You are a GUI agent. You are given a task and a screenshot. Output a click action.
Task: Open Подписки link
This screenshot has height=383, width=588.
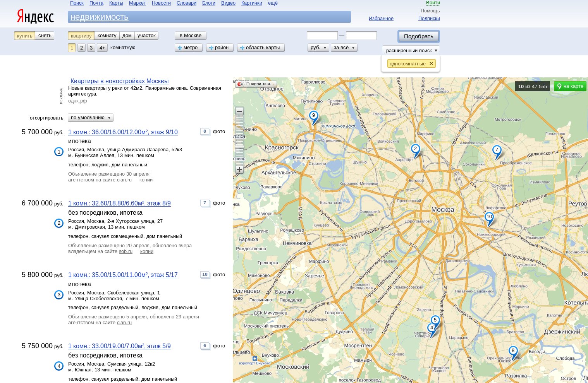coord(429,19)
